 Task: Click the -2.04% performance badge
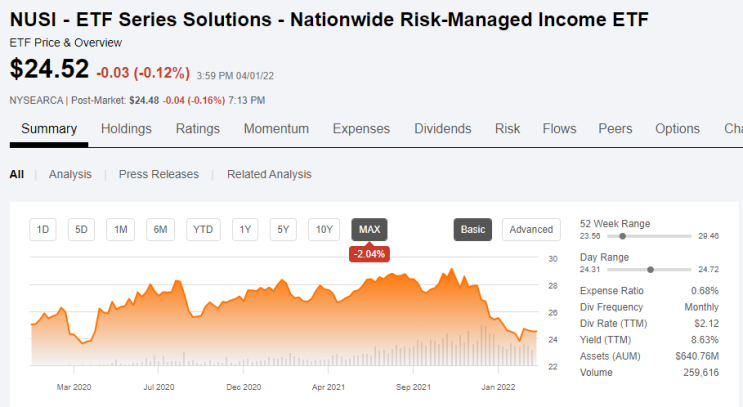[370, 254]
